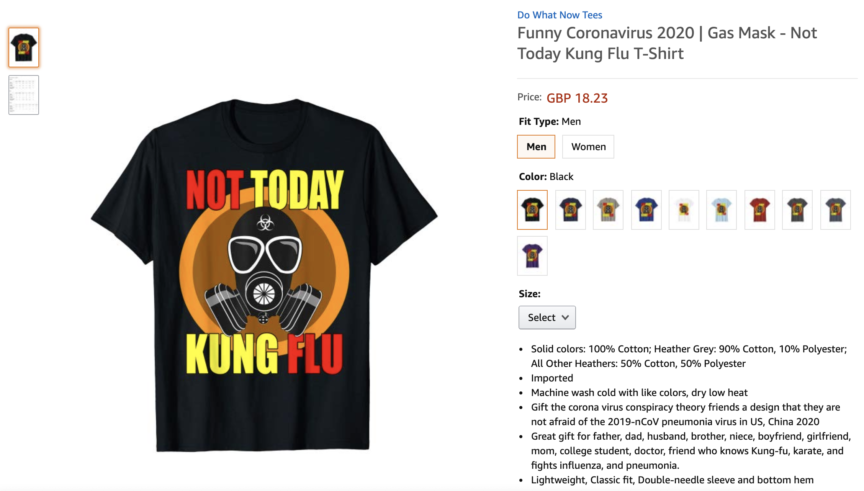Pick the heather grey shirt swatch
The height and width of the screenshot is (491, 864).
pos(608,210)
